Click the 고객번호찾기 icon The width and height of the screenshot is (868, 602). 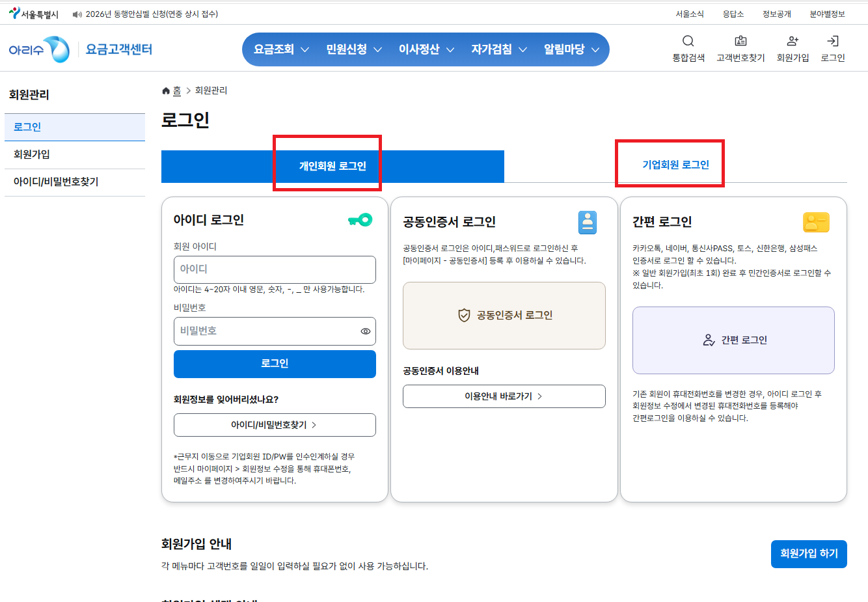tap(740, 41)
